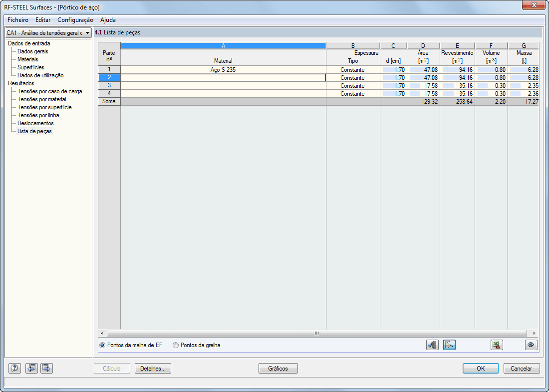Click the 2.20 total volume cell
The height and width of the screenshot is (392, 549).
pyautogui.click(x=491, y=102)
